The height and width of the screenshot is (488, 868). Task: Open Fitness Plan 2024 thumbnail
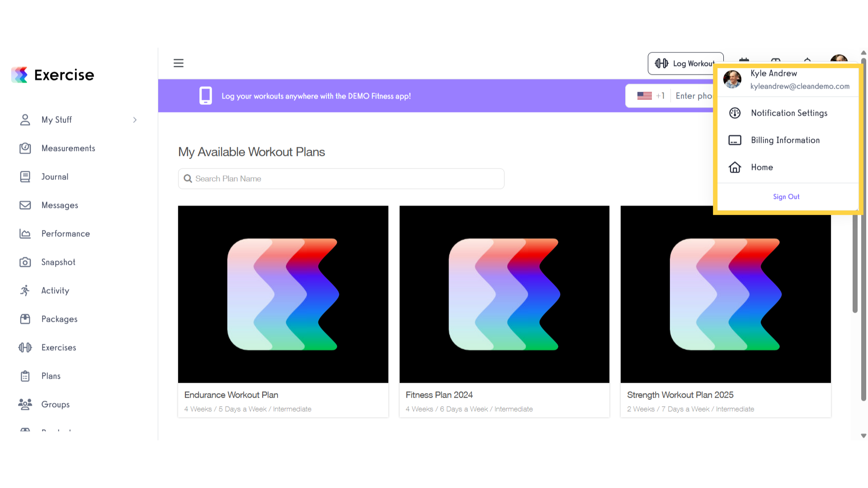tap(505, 294)
